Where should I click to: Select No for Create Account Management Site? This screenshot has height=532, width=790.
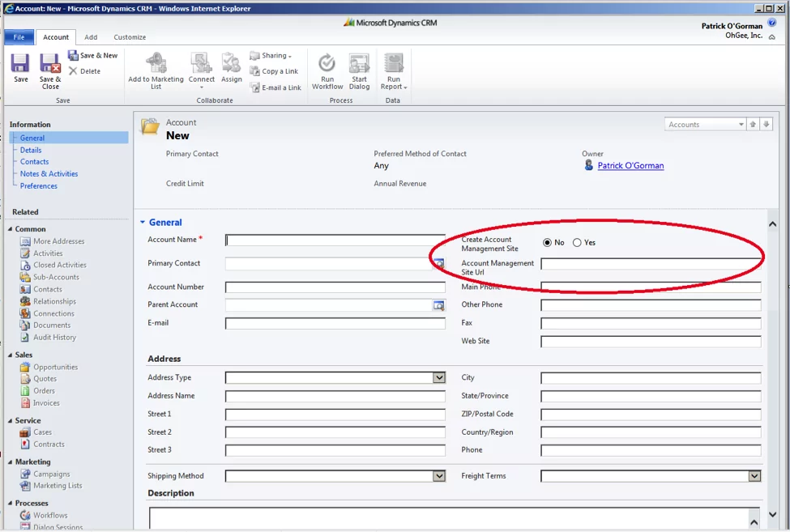point(547,243)
